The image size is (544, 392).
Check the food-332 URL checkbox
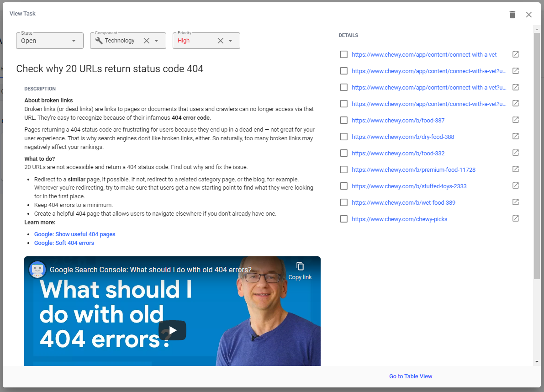coord(344,154)
